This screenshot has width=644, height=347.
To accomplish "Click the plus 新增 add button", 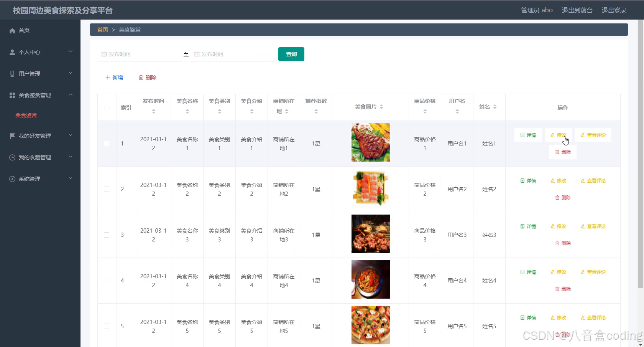I will [114, 78].
